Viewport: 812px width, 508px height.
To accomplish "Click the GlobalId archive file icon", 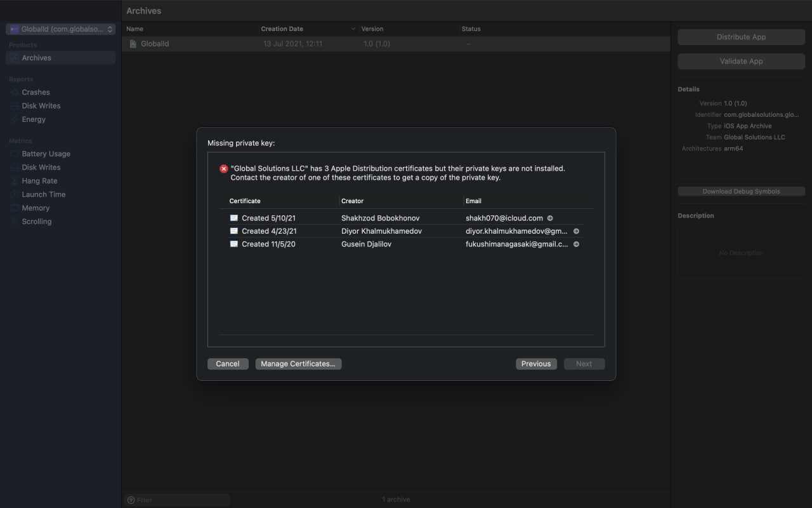I will point(133,44).
